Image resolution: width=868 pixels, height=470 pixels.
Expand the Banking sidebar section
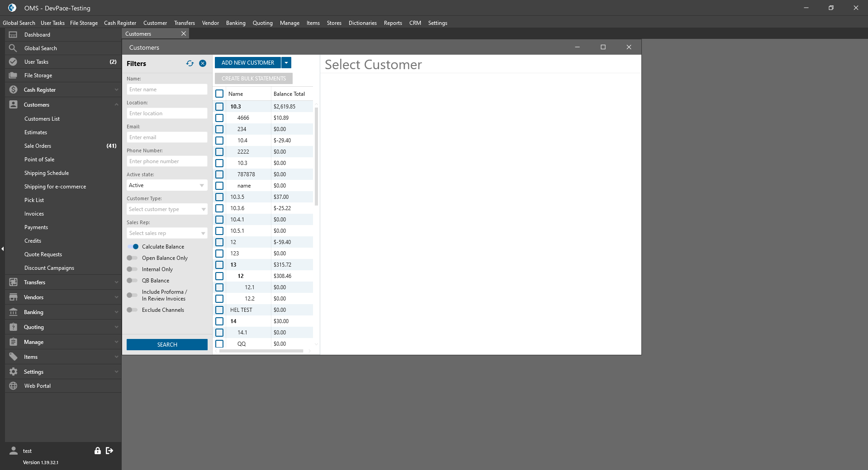pyautogui.click(x=116, y=312)
